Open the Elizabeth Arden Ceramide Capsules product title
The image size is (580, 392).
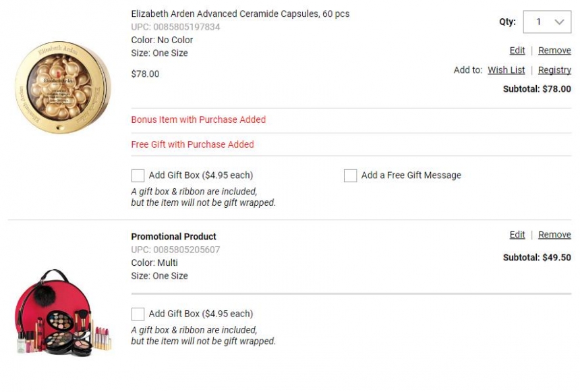coord(241,13)
